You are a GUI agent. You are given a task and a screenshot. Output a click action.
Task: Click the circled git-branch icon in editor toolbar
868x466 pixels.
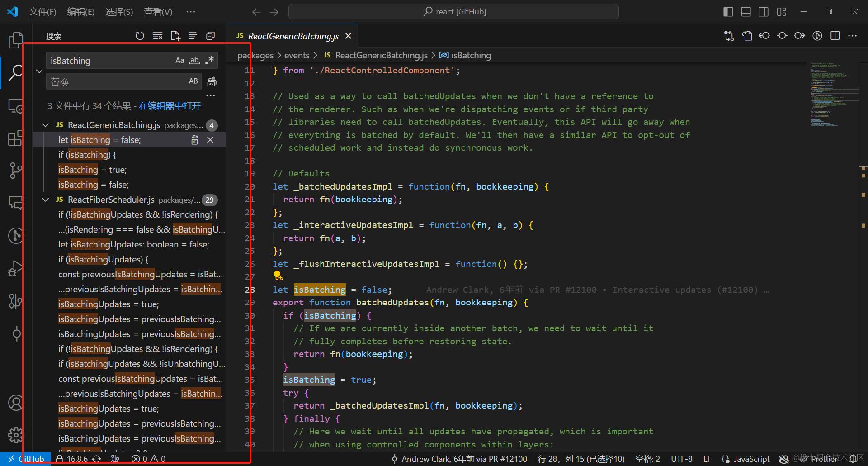click(817, 36)
